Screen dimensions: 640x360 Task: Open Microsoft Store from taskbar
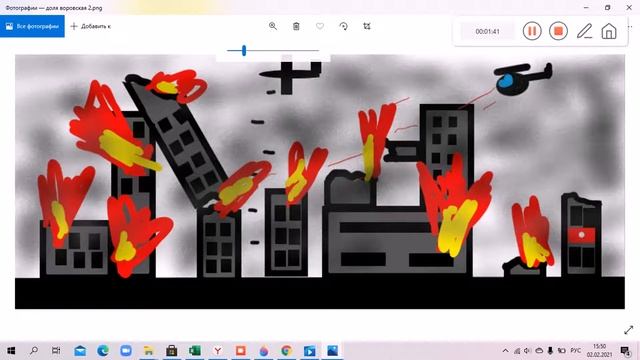(x=171, y=351)
